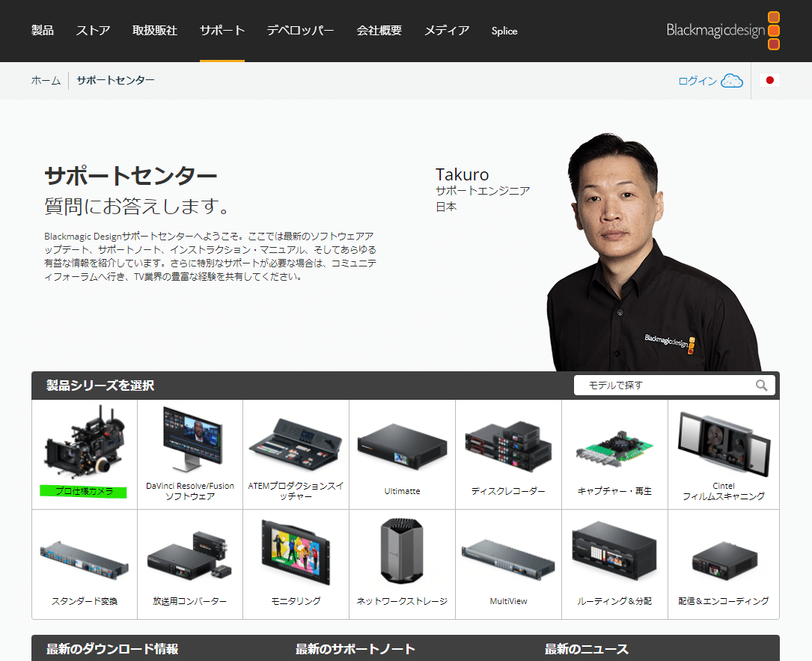Choose the Ultimatte product image
This screenshot has width=812, height=661.
402,445
